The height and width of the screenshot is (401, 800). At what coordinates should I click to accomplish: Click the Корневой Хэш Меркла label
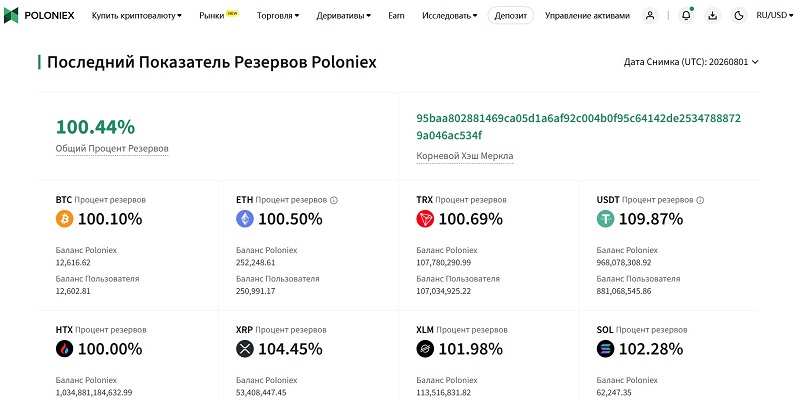coord(465,156)
